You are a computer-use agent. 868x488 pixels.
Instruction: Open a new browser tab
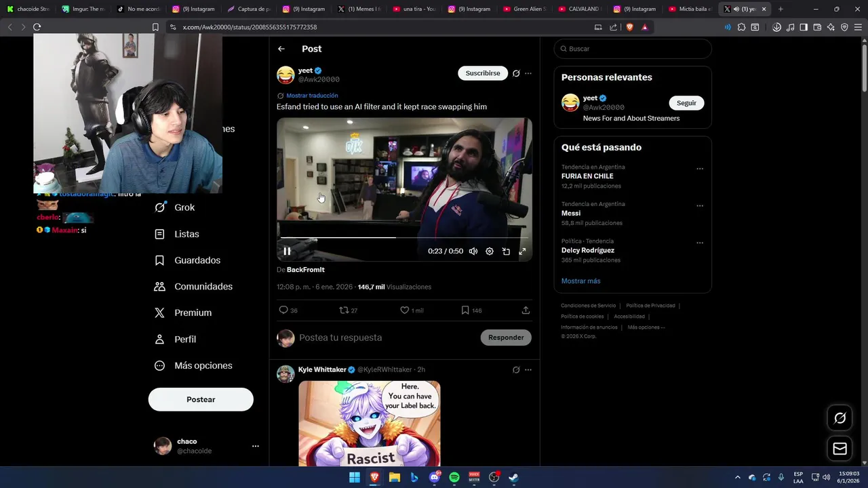point(781,9)
